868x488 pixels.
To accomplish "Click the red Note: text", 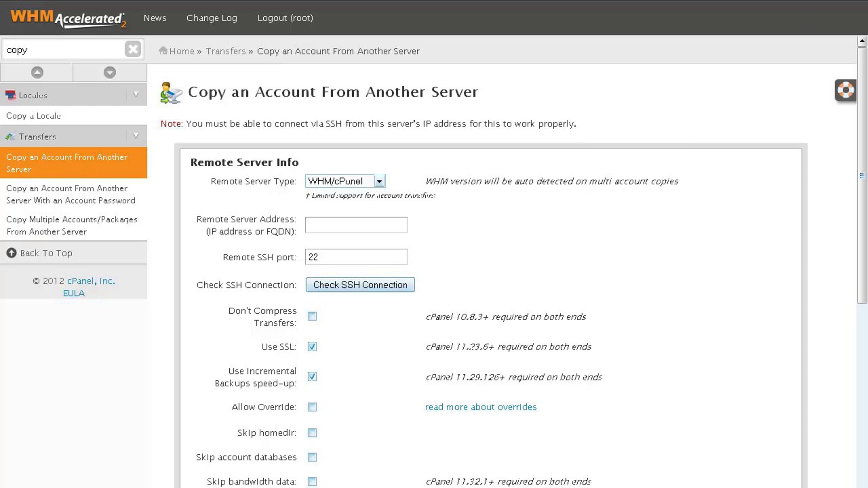I will tap(172, 124).
